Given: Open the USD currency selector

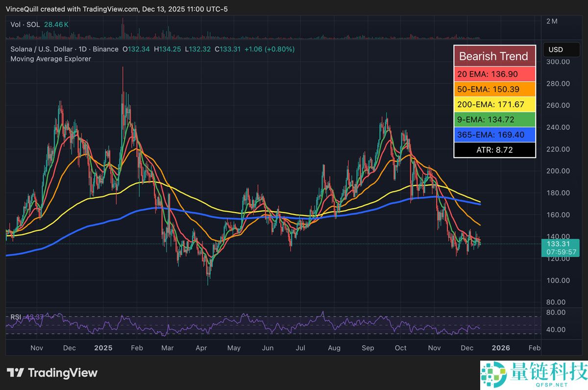Looking at the screenshot, I should 556,49.
